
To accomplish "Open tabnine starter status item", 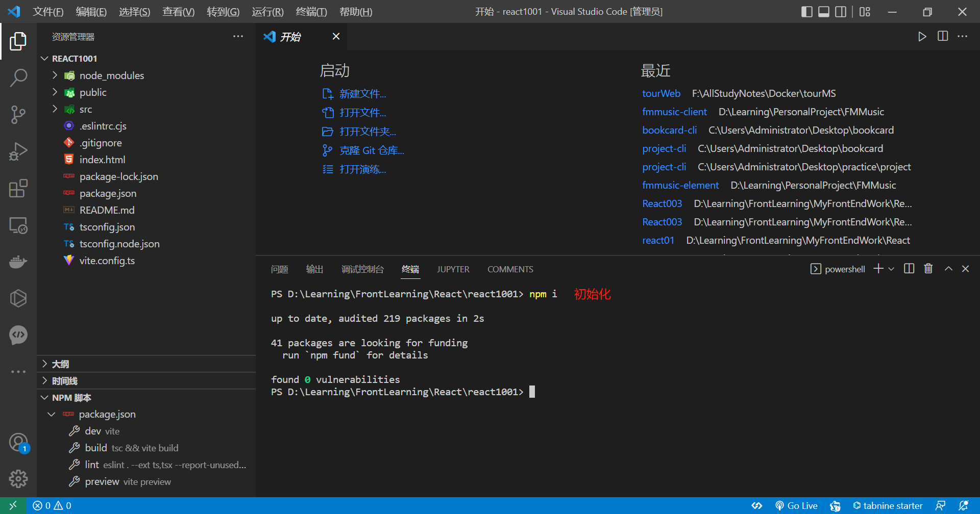I will [x=888, y=505].
